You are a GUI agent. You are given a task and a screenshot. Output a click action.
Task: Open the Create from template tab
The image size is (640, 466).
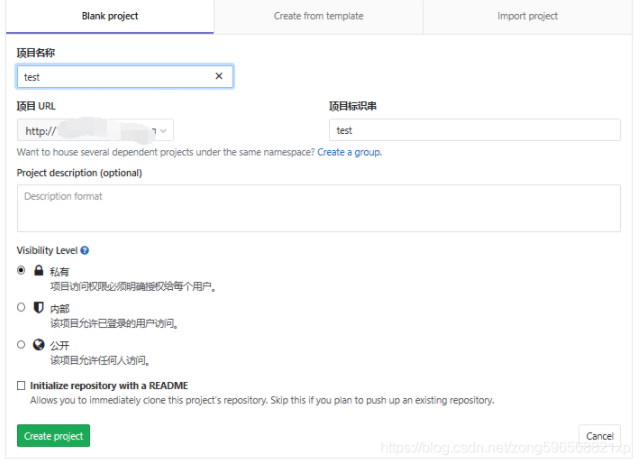tap(318, 16)
